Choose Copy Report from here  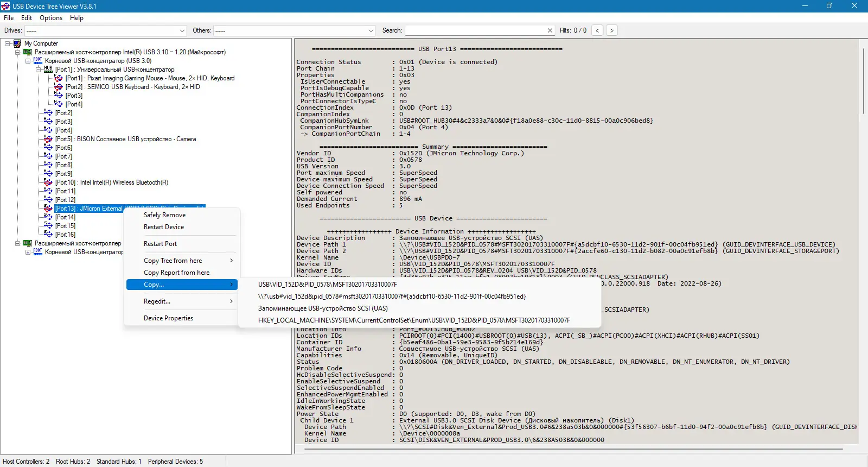[182, 273]
